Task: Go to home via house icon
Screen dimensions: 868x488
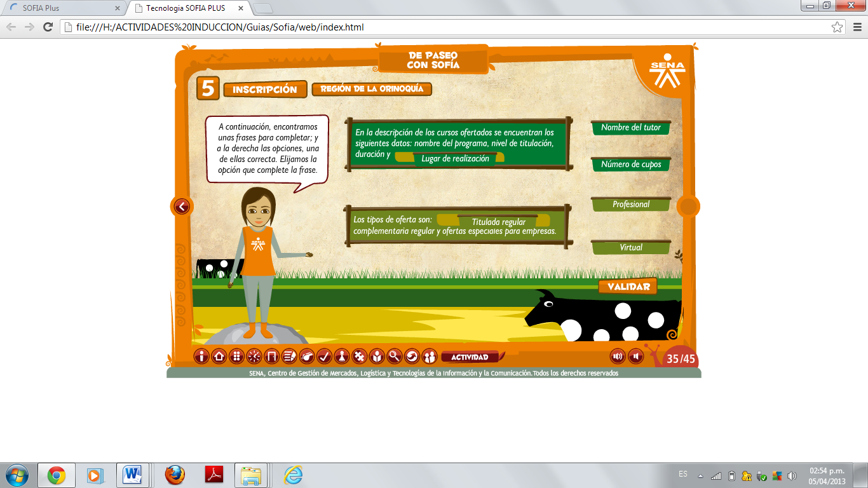Action: pos(219,356)
